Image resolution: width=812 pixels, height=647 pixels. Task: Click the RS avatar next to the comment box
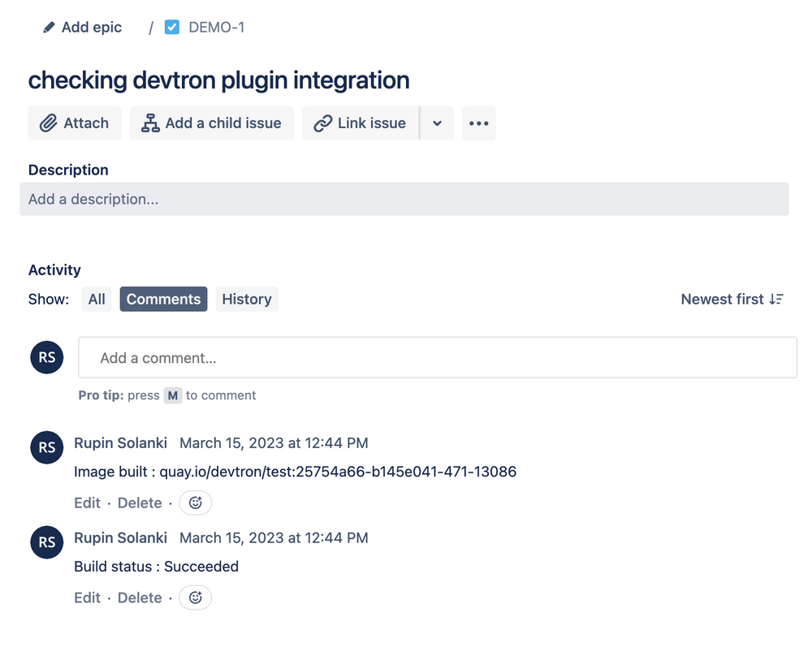click(x=46, y=357)
